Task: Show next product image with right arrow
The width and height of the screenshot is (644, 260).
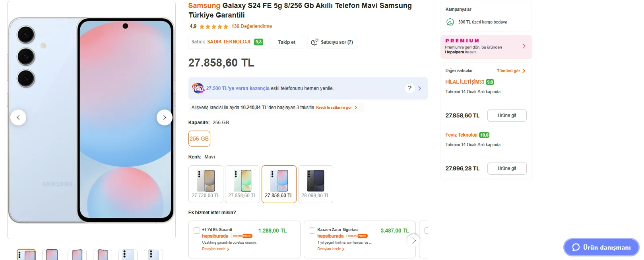Action: pos(164,117)
